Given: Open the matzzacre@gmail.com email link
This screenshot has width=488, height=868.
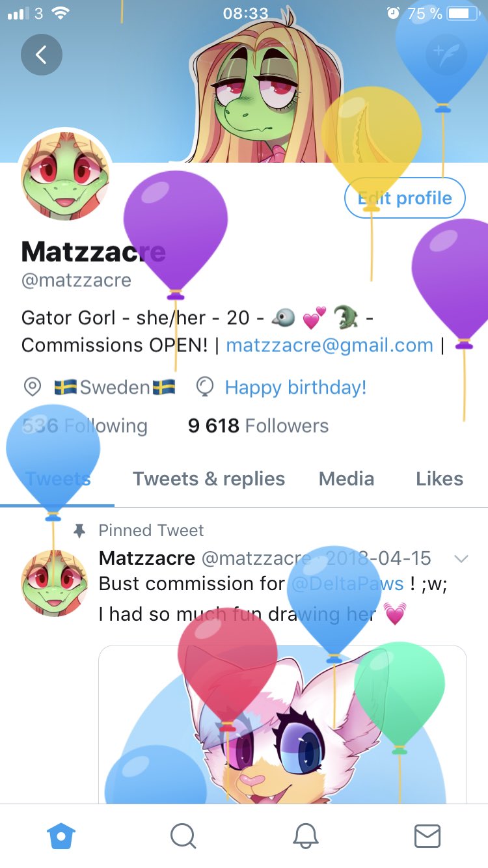Looking at the screenshot, I should click(x=329, y=345).
